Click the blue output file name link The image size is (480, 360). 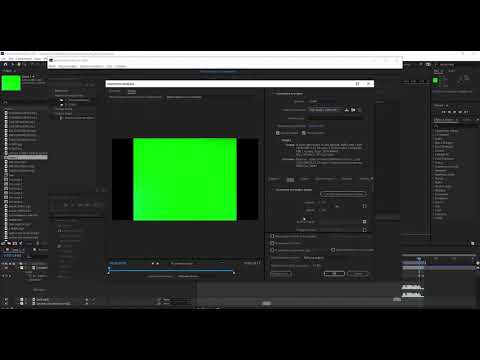pos(316,126)
